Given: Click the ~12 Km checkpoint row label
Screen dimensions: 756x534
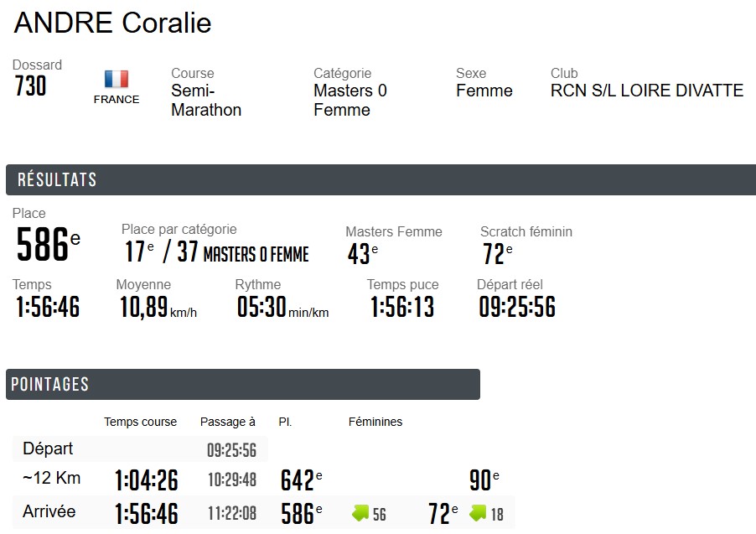Looking at the screenshot, I should tap(52, 479).
